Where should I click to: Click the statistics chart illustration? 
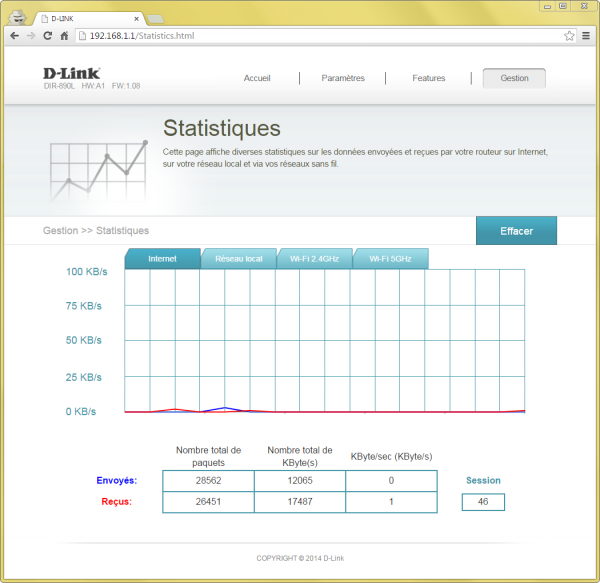pos(96,170)
